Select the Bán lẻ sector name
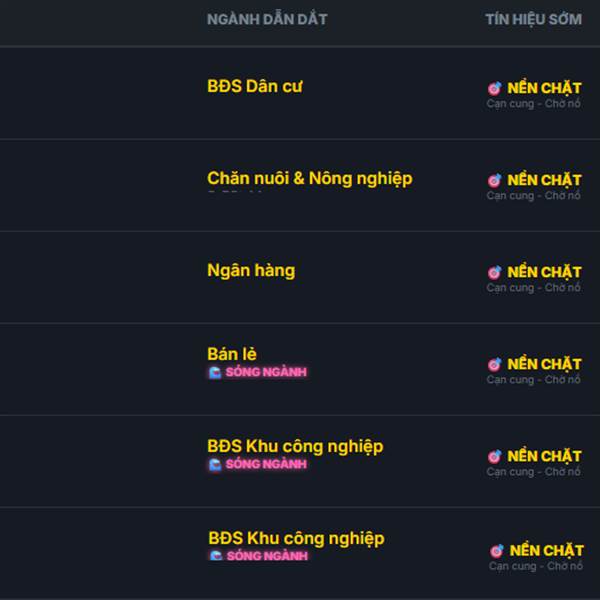The image size is (600, 600). (232, 354)
